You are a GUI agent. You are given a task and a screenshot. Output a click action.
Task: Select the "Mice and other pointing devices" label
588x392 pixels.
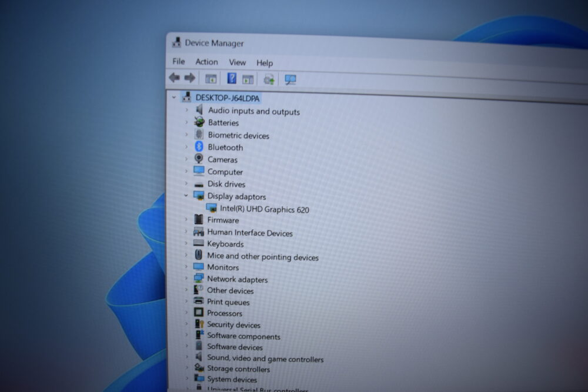pos(263,257)
